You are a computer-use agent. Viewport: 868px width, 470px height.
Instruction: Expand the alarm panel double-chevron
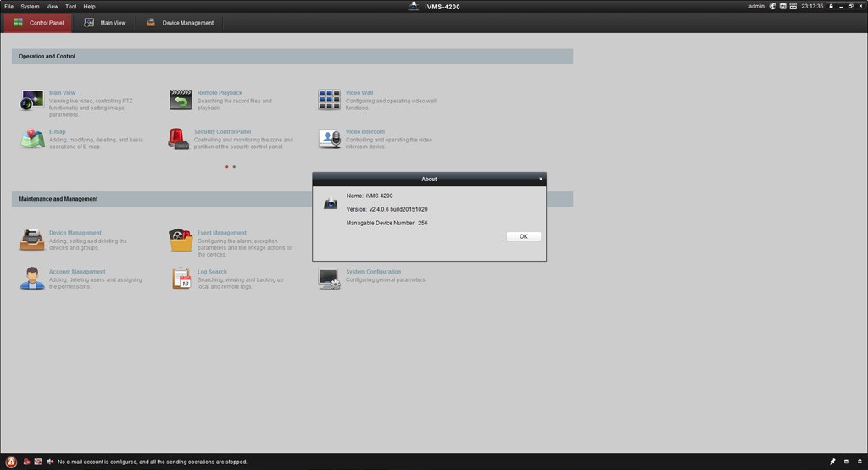point(860,462)
